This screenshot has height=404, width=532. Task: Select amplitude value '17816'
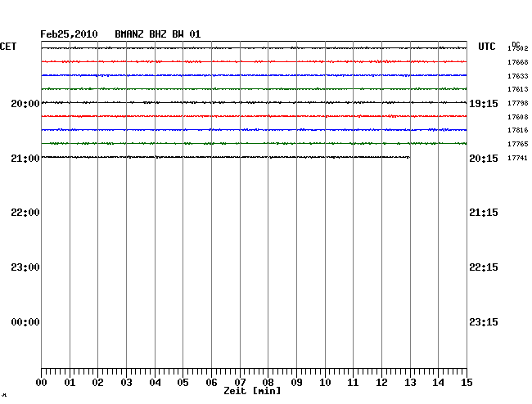pyautogui.click(x=518, y=130)
